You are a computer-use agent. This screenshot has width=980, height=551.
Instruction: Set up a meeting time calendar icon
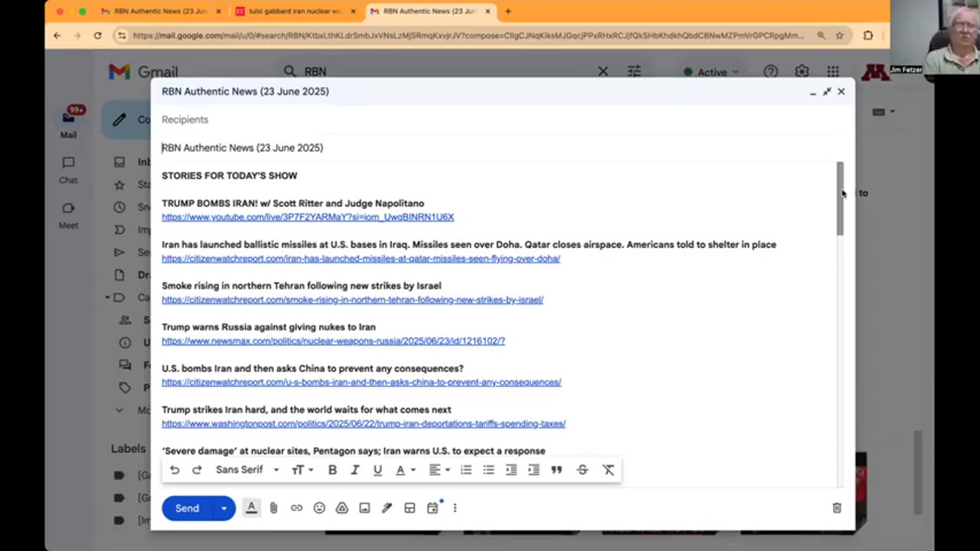[x=433, y=508]
